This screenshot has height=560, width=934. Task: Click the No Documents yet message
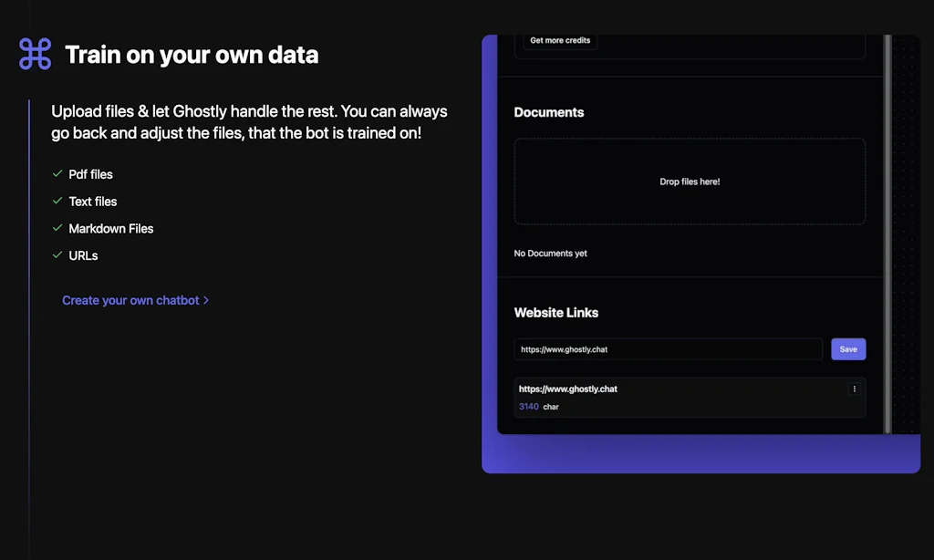[551, 254]
